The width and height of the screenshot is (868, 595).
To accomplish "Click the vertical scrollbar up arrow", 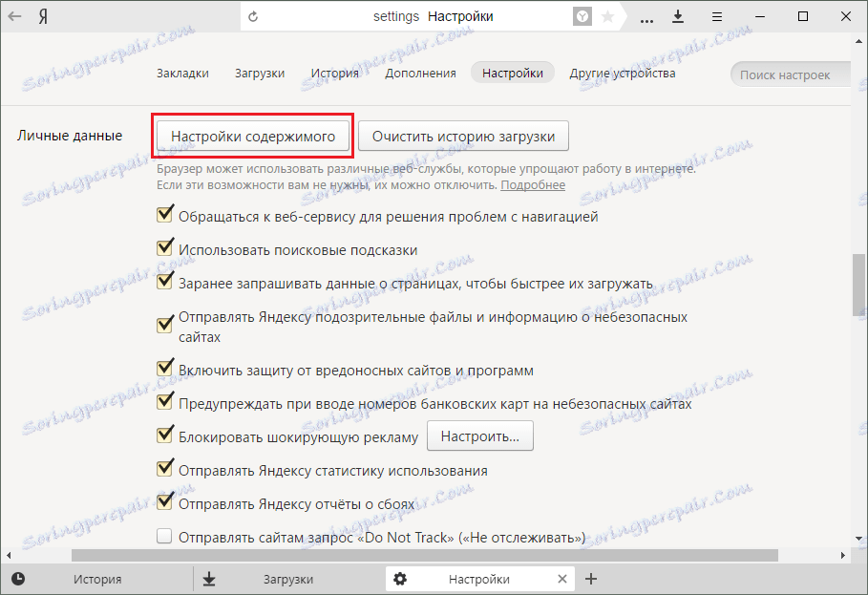I will pos(859,41).
